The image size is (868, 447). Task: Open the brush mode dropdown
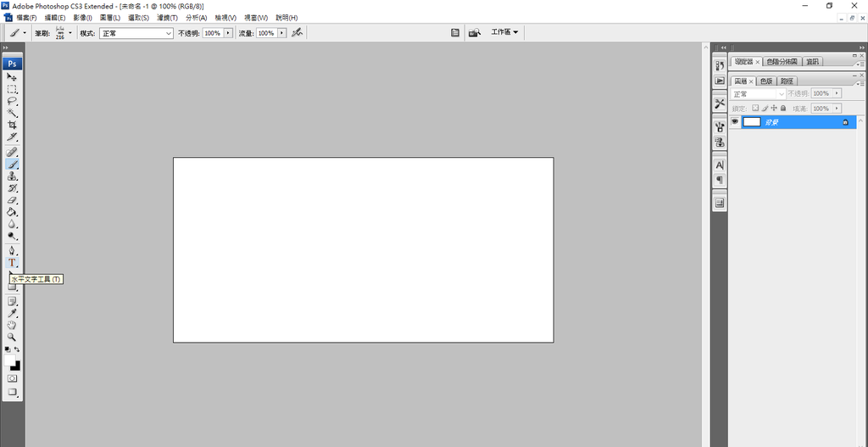tap(136, 33)
